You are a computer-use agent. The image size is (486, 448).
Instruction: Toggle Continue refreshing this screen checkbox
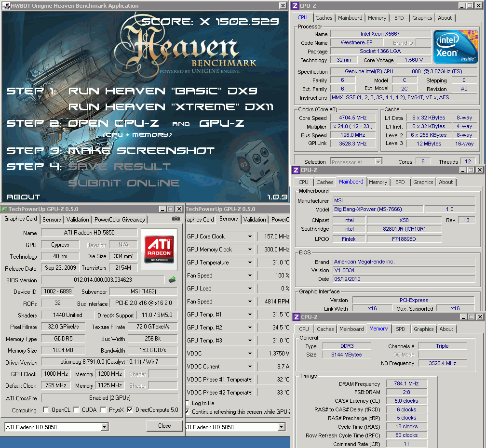click(x=187, y=412)
